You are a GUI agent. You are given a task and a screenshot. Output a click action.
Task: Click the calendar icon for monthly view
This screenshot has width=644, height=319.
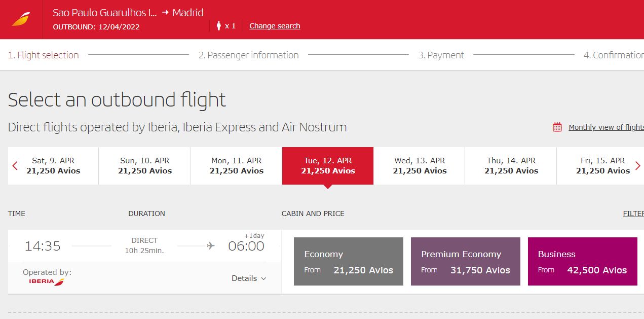pos(557,127)
